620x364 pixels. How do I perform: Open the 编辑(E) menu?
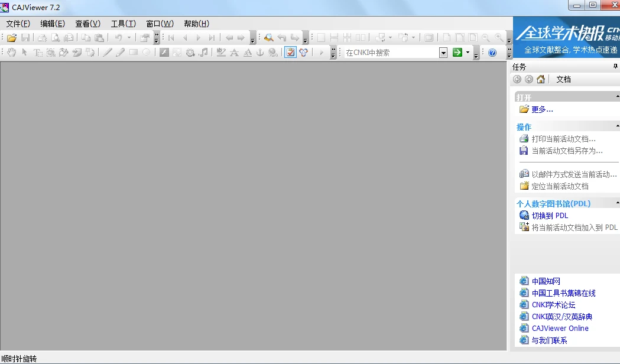point(53,24)
